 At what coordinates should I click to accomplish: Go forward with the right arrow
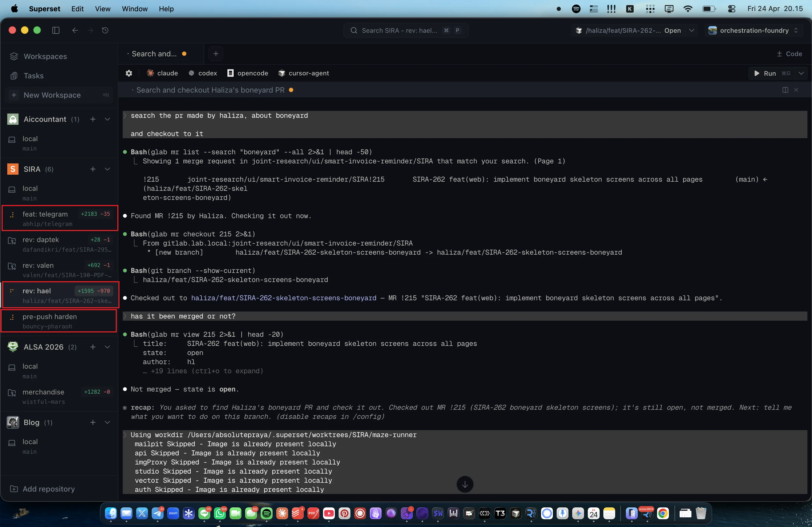90,30
